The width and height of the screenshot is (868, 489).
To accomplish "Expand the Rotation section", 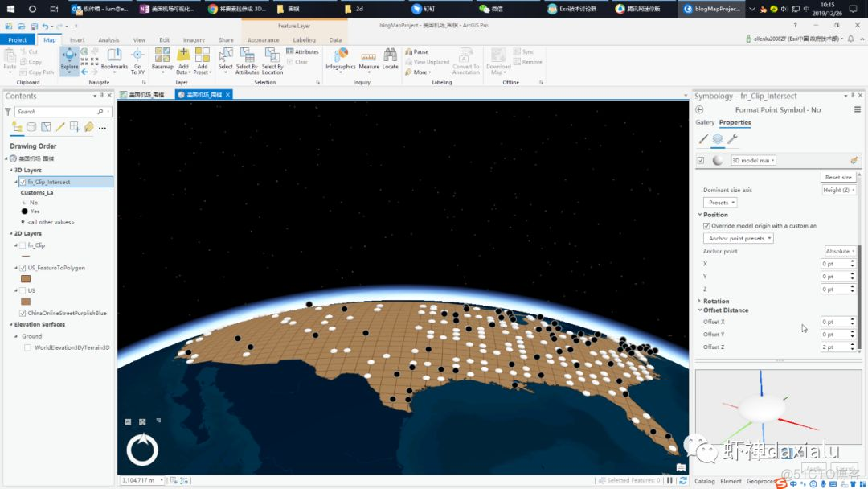I will pos(699,300).
